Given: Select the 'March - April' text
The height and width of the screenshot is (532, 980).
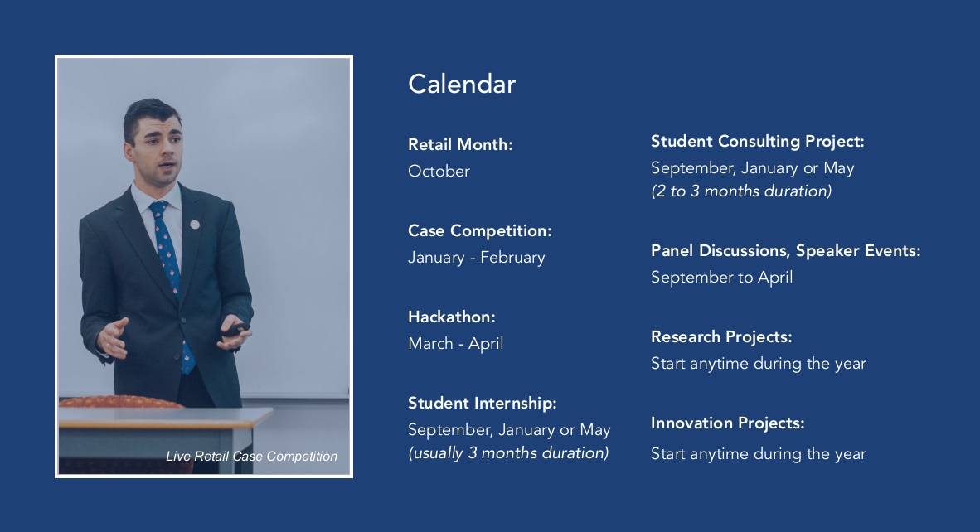Looking at the screenshot, I should pyautogui.click(x=456, y=343).
